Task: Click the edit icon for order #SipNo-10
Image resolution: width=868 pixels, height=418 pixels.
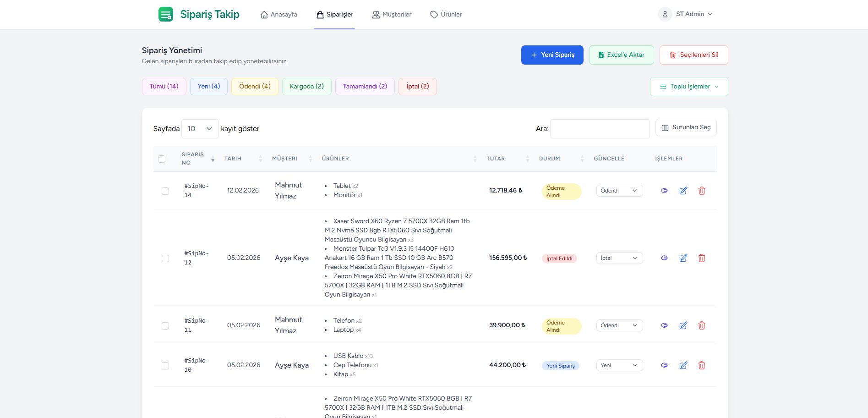Action: pos(683,365)
